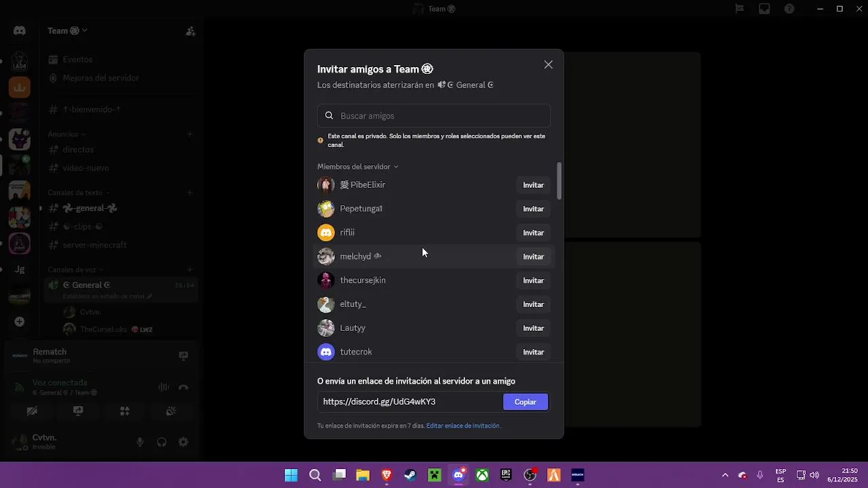This screenshot has height=488, width=868.
Task: Open the Xbox app from taskbar
Action: pyautogui.click(x=482, y=475)
